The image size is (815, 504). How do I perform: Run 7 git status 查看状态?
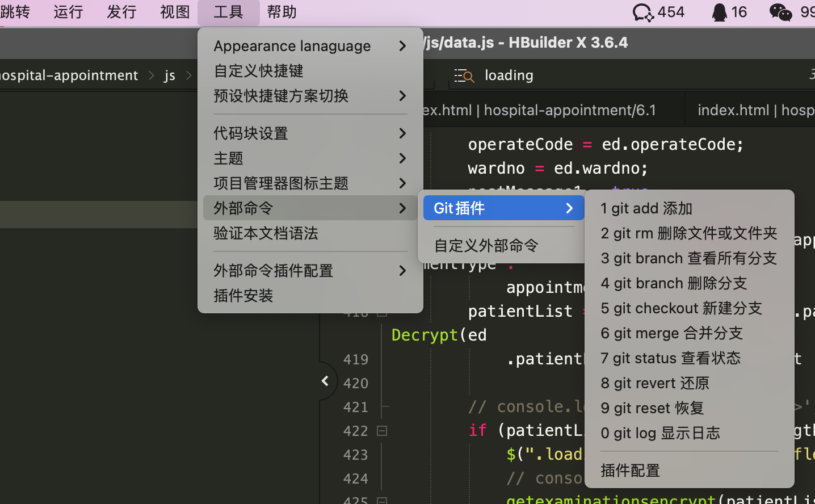[690, 358]
